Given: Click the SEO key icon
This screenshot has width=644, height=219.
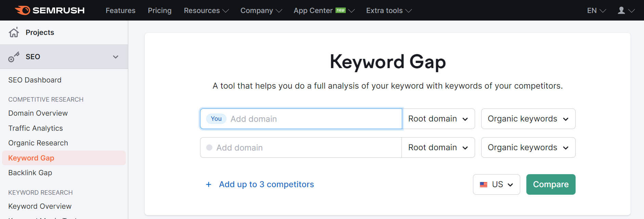Looking at the screenshot, I should coord(14,57).
